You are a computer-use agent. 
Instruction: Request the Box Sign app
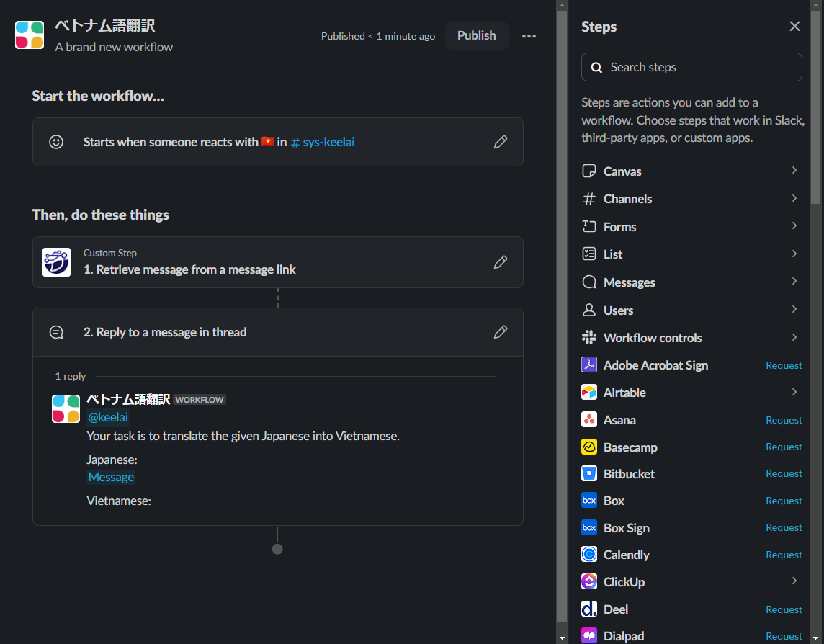pyautogui.click(x=784, y=527)
